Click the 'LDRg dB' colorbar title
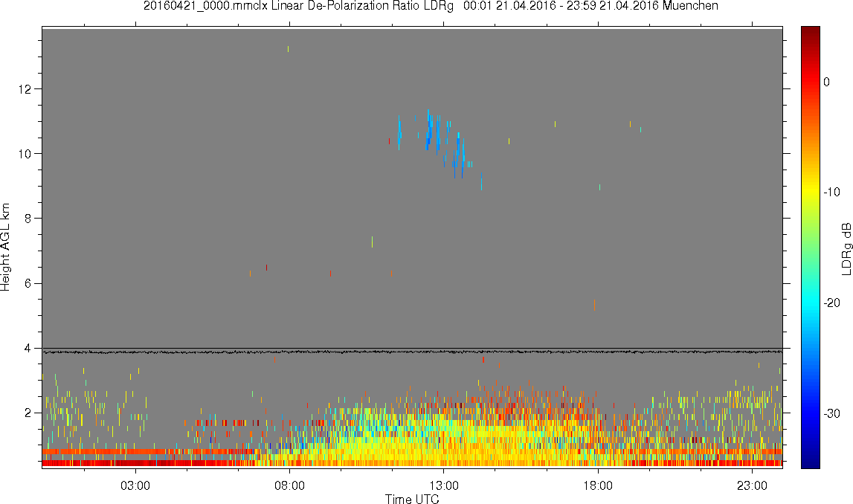 tap(846, 248)
